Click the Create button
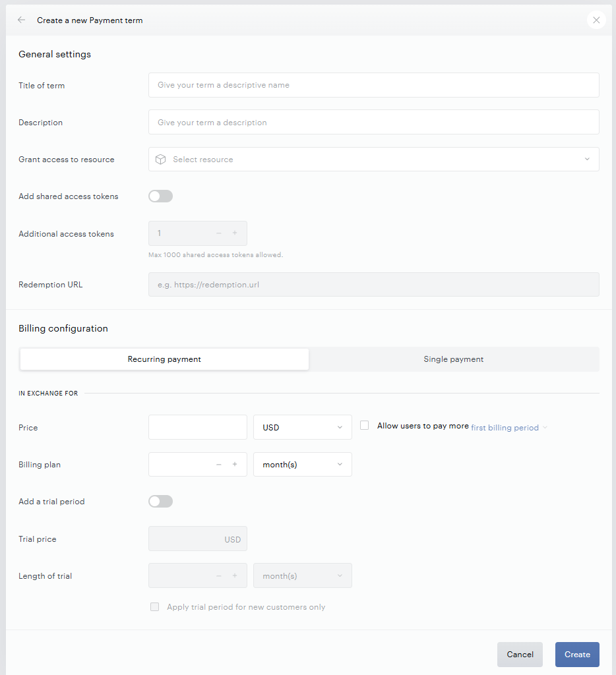 coord(577,655)
